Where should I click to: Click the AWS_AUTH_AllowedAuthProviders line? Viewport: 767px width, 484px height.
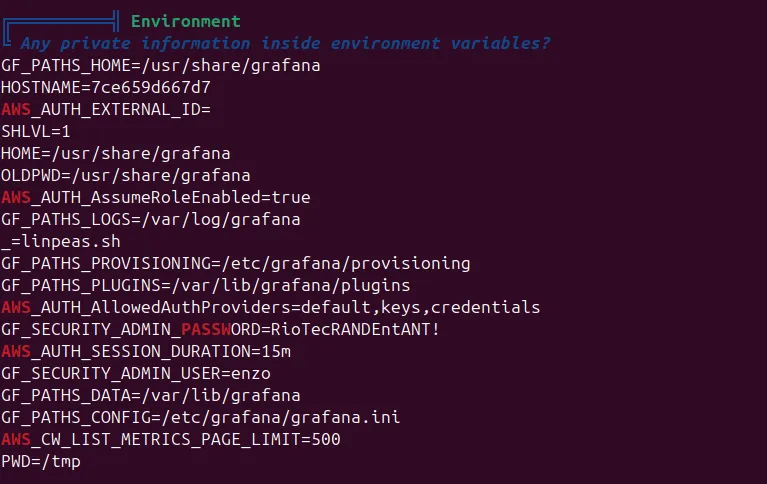270,307
